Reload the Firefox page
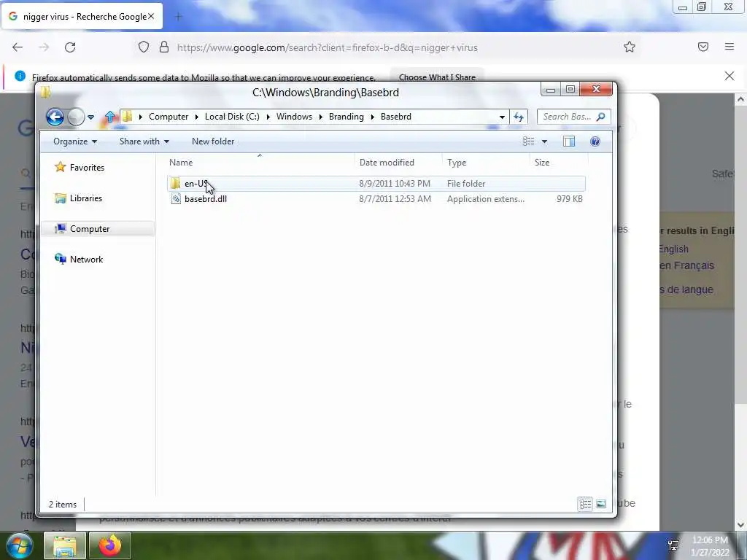The image size is (747, 560). click(70, 47)
